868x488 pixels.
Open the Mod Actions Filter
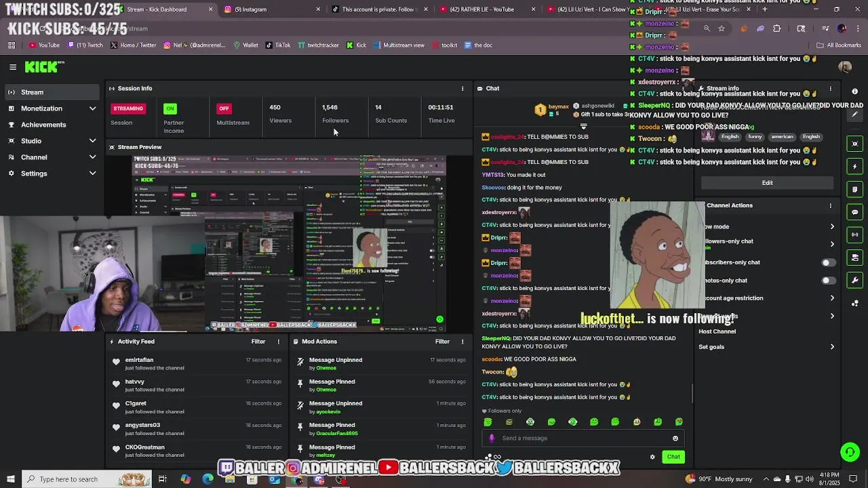click(442, 342)
